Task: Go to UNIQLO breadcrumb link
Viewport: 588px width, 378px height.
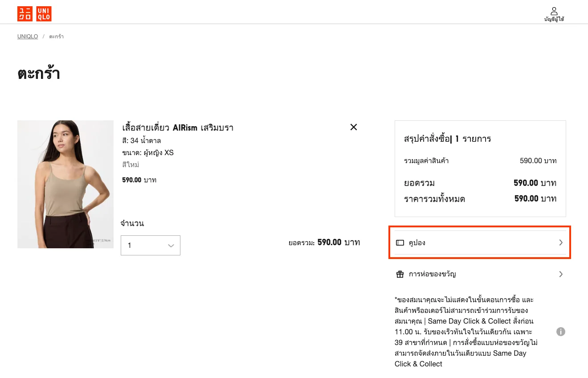Action: (x=28, y=37)
